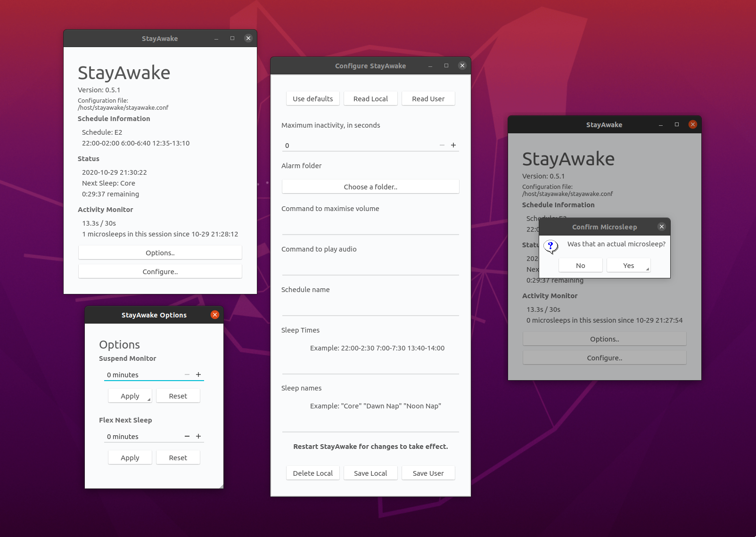Click Read Local configuration button
The image size is (756, 537).
(370, 98)
